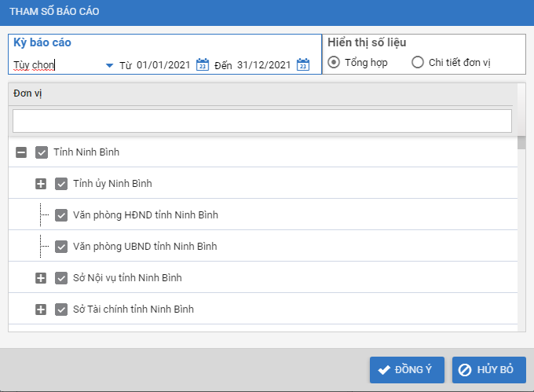Expand the Tỉnh ủy Ninh Bình node

pyautogui.click(x=41, y=184)
